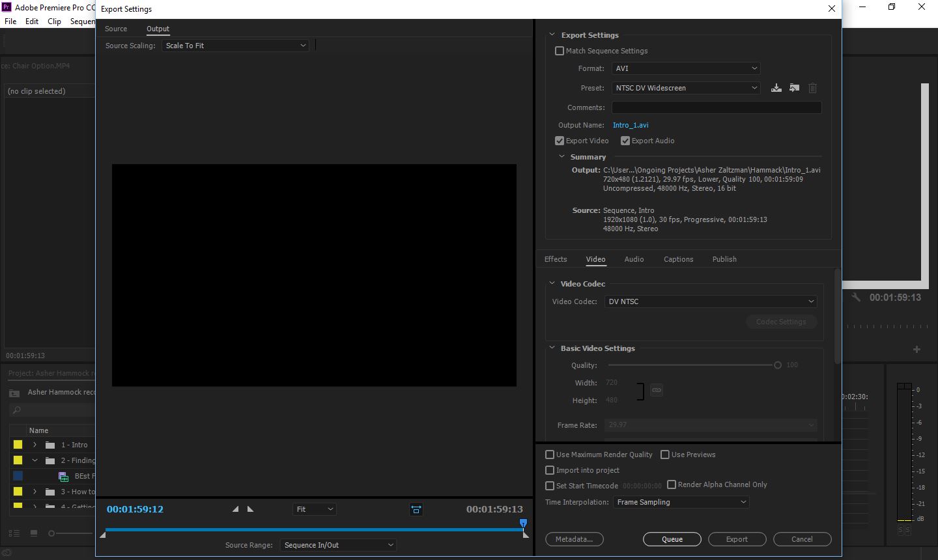Switch the Project panel to List View
This screenshot has width=938, height=560.
point(14,533)
